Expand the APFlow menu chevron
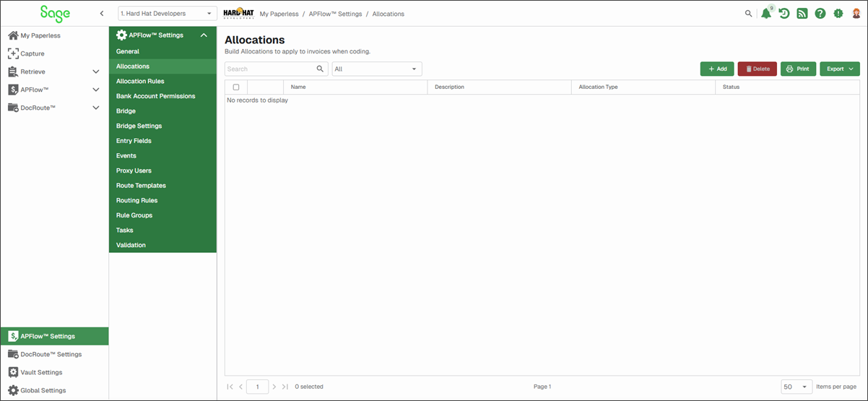Image resolution: width=868 pixels, height=401 pixels. click(x=96, y=90)
